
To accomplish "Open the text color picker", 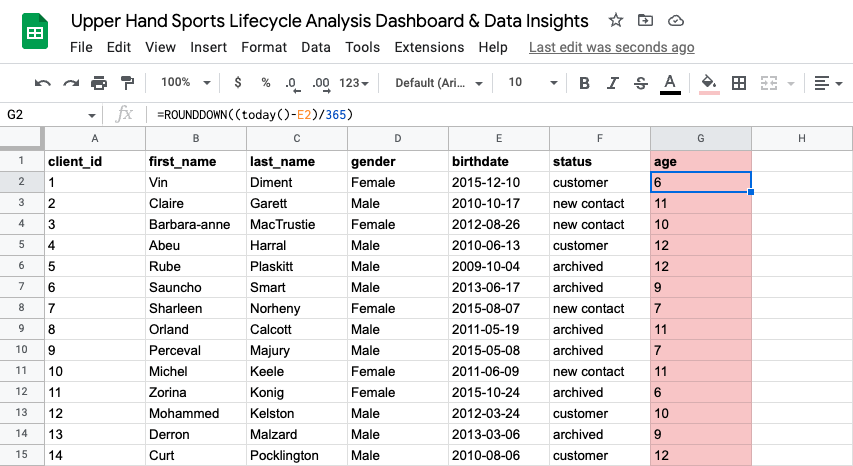I will (x=670, y=84).
